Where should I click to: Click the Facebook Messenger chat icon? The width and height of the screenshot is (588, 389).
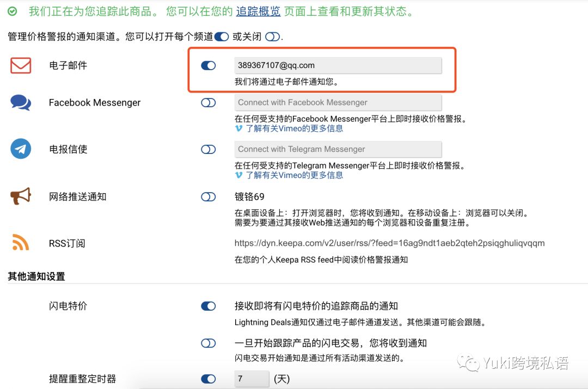click(20, 102)
